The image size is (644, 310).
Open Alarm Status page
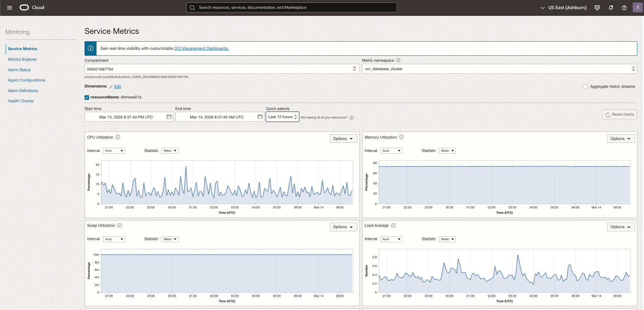[x=19, y=70]
